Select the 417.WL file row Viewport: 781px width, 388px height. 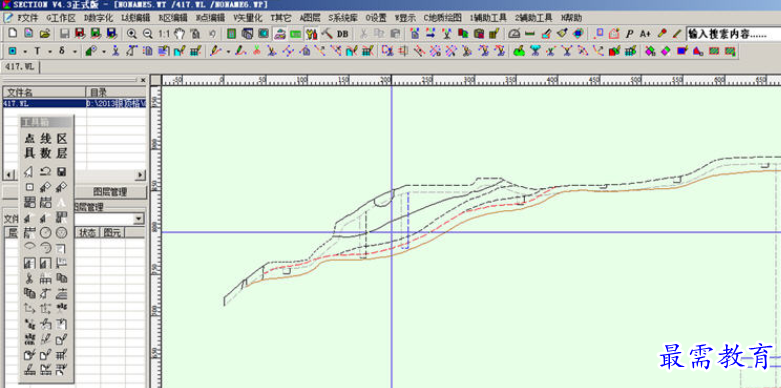75,103
